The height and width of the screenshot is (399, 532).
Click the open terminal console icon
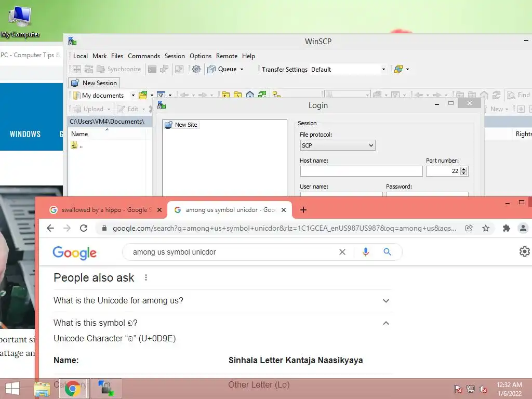coord(152,69)
